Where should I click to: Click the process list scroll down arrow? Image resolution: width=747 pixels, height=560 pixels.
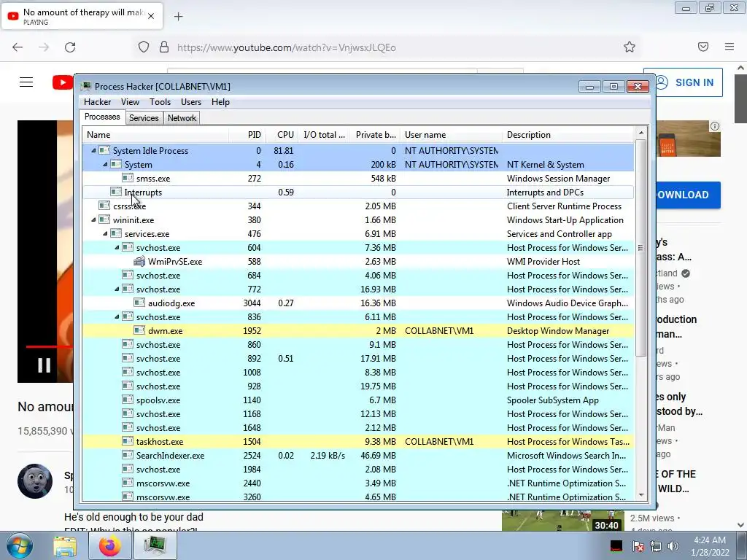[x=640, y=495]
